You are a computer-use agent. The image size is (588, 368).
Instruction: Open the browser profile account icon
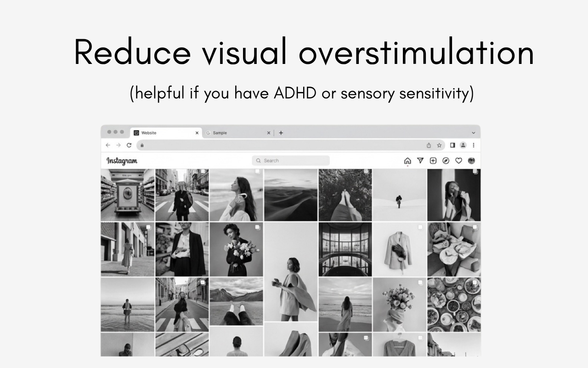click(463, 145)
